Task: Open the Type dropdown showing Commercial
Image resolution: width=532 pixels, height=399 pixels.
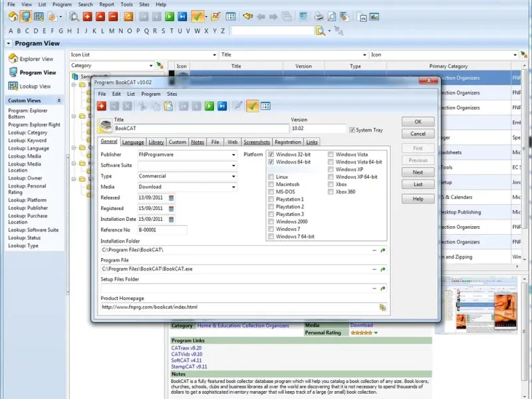Action: coord(233,176)
